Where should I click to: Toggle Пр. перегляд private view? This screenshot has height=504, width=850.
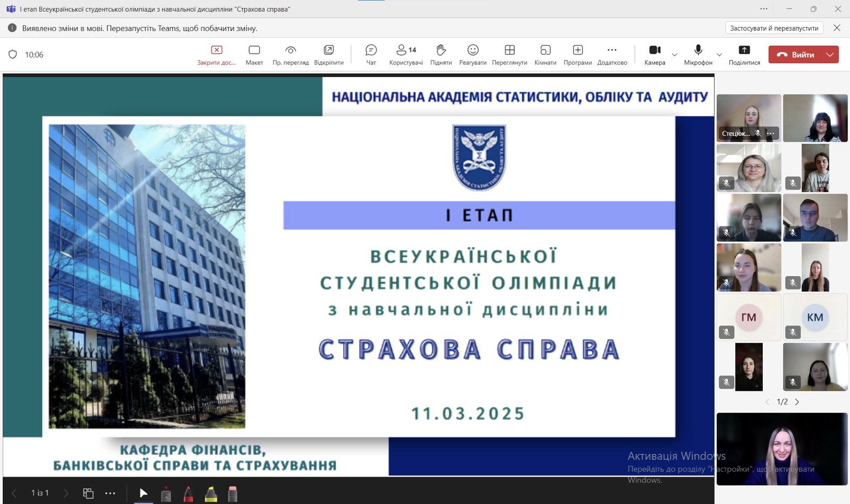coord(291,55)
